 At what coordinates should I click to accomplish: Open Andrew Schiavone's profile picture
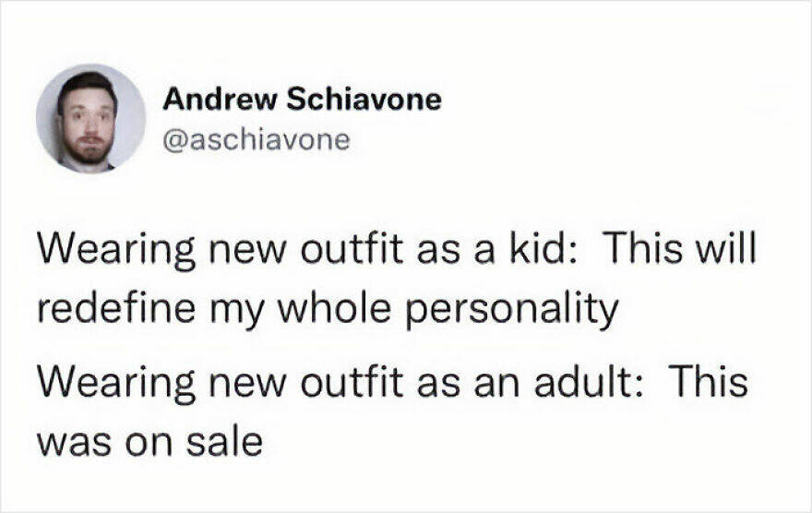point(90,118)
